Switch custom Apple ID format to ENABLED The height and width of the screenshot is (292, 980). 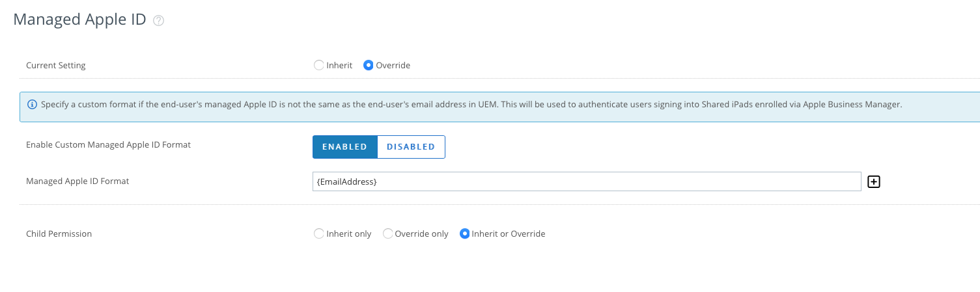pyautogui.click(x=345, y=147)
